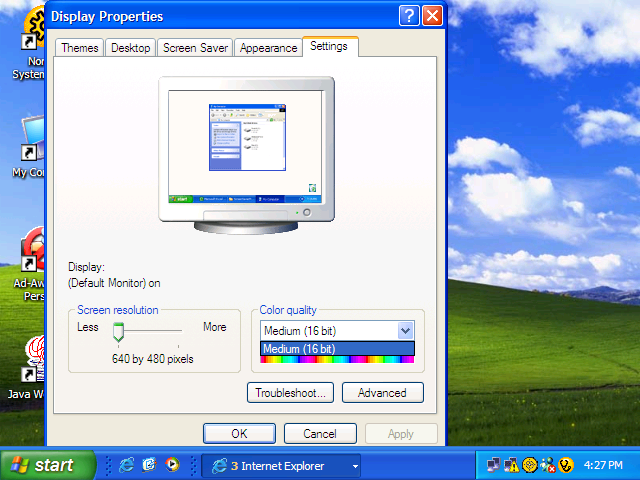Click the yellow stethoscope tray icon
Viewport: 640px width, 480px height.
[x=566, y=465]
